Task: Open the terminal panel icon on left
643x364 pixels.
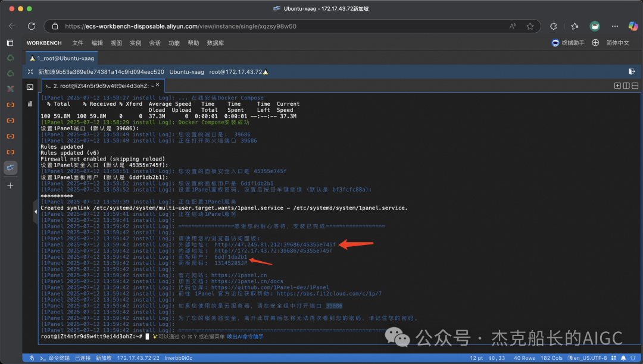Action: tap(30, 87)
